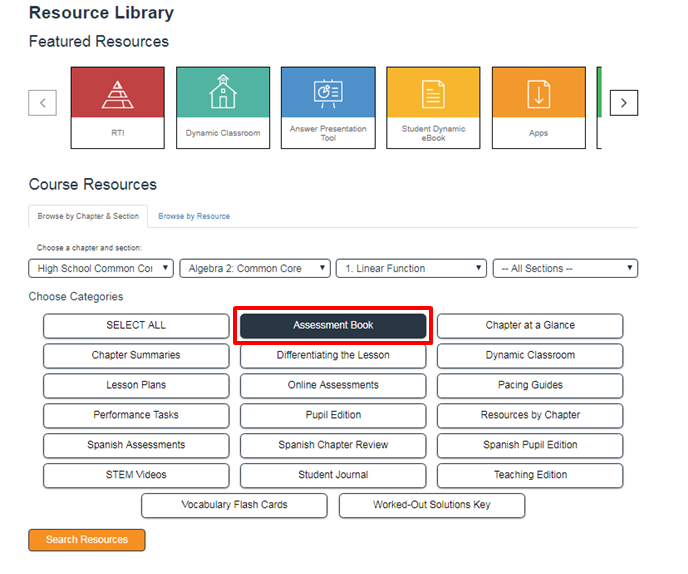Enable the STEM Videos category

tap(136, 475)
